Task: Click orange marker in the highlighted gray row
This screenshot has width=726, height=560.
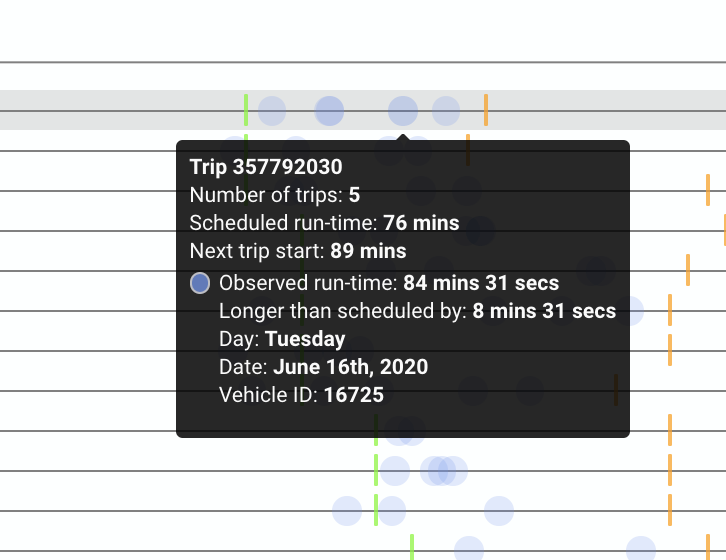Action: (x=486, y=110)
